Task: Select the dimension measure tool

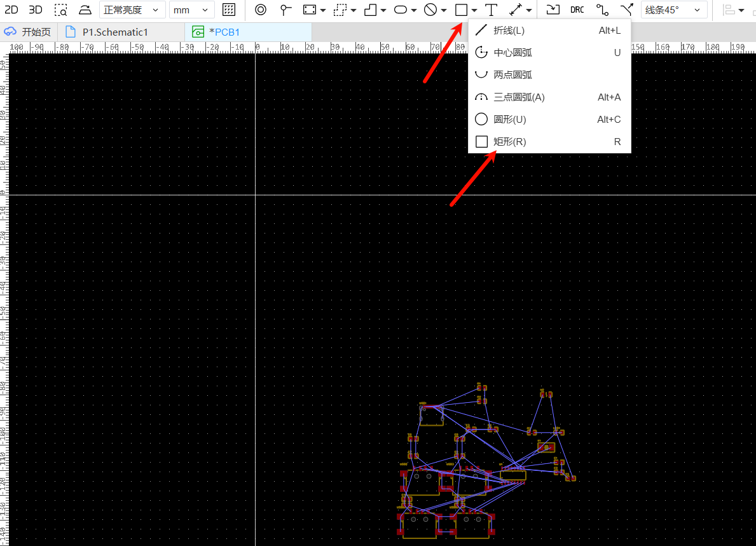Action: click(516, 10)
